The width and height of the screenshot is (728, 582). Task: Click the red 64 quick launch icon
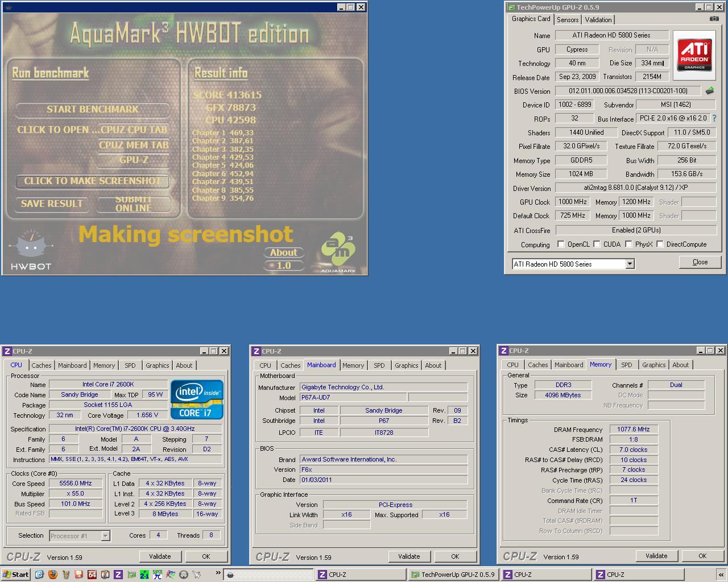92,575
